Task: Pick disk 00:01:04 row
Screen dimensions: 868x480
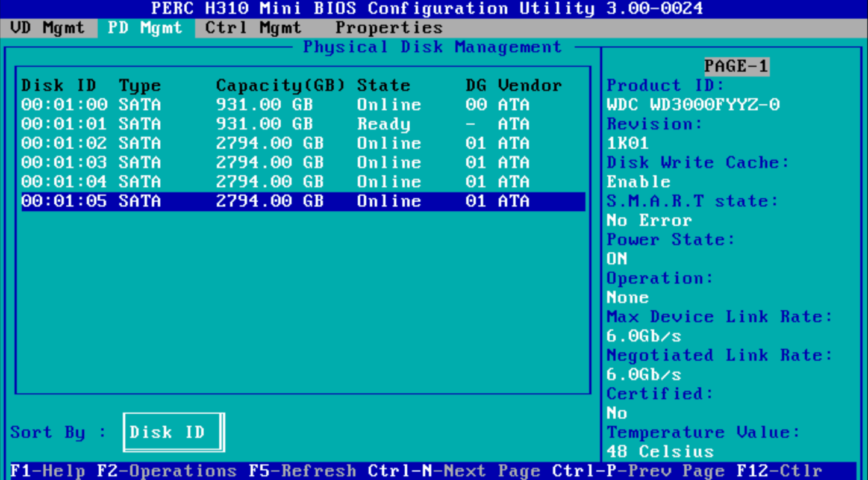Action: (x=275, y=182)
